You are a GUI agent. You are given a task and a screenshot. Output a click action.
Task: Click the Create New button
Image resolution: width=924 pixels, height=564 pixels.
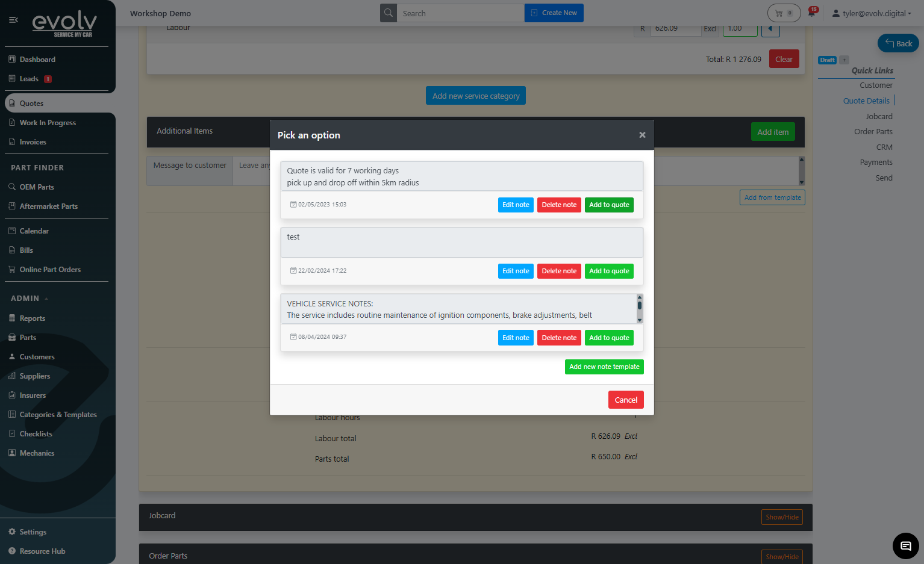click(554, 13)
